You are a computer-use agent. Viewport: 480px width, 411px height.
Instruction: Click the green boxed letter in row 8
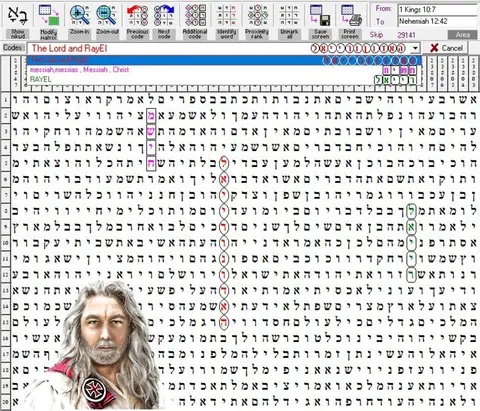point(411,211)
